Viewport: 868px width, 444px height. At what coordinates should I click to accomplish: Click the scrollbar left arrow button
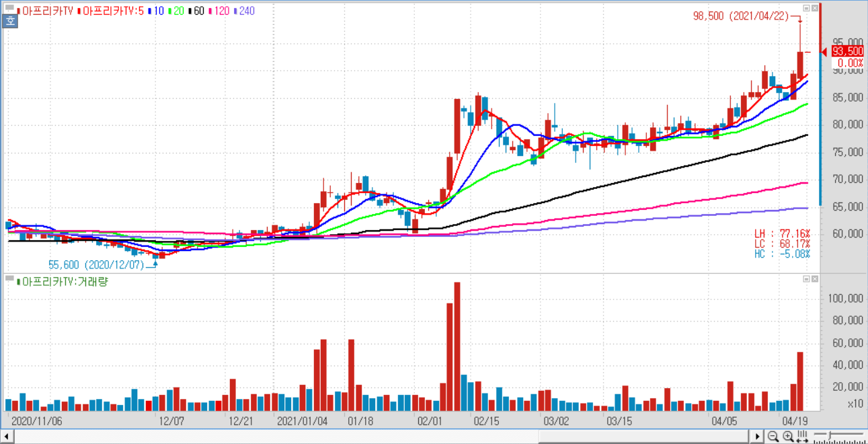[6, 437]
